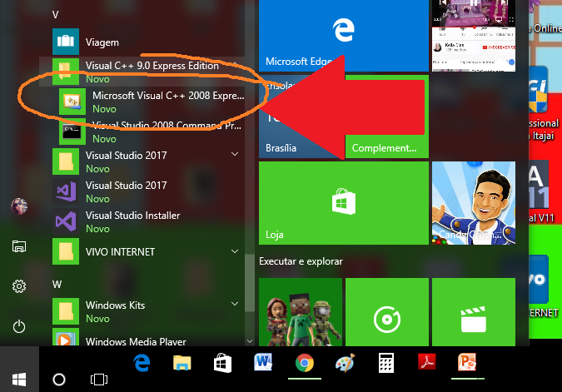Launch the Visual Studio Installer app

[x=133, y=221]
